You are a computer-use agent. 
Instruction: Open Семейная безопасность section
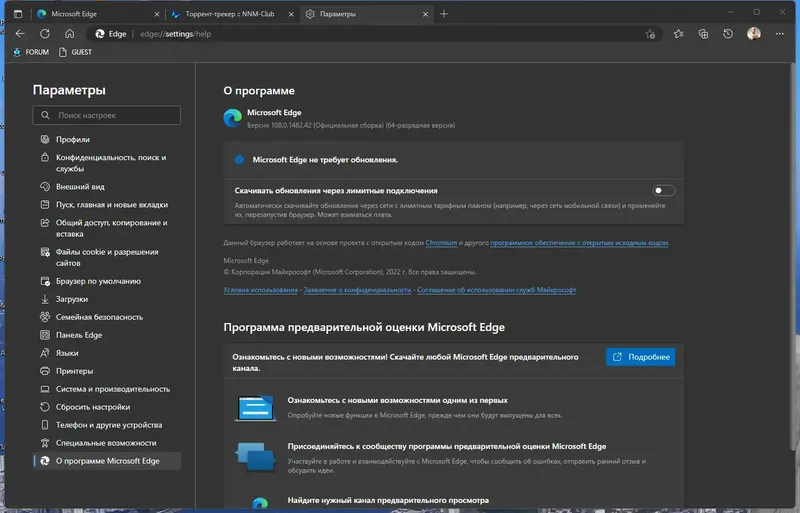click(x=107, y=317)
